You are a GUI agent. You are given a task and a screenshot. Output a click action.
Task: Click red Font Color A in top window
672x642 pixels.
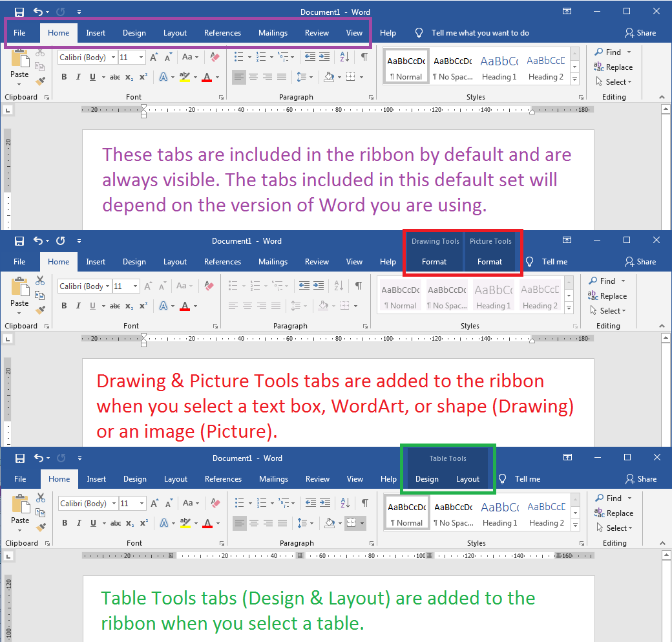coord(207,77)
